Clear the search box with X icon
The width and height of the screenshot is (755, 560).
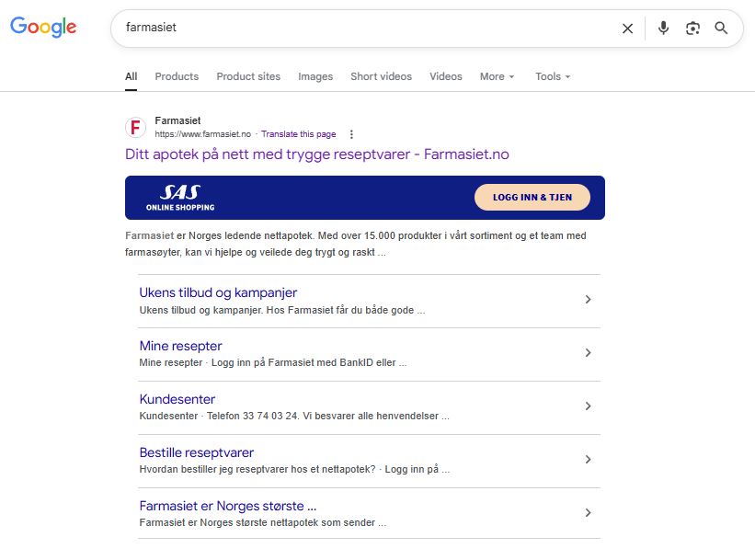(627, 29)
